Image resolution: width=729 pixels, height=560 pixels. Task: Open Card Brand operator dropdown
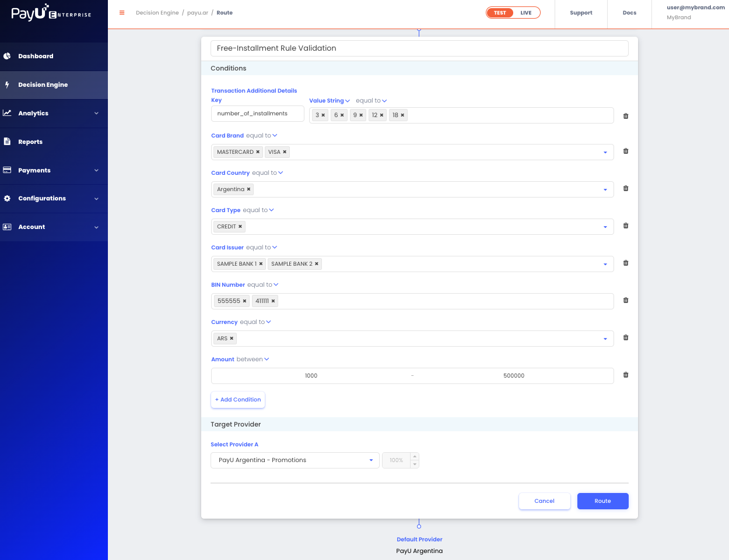tap(261, 136)
